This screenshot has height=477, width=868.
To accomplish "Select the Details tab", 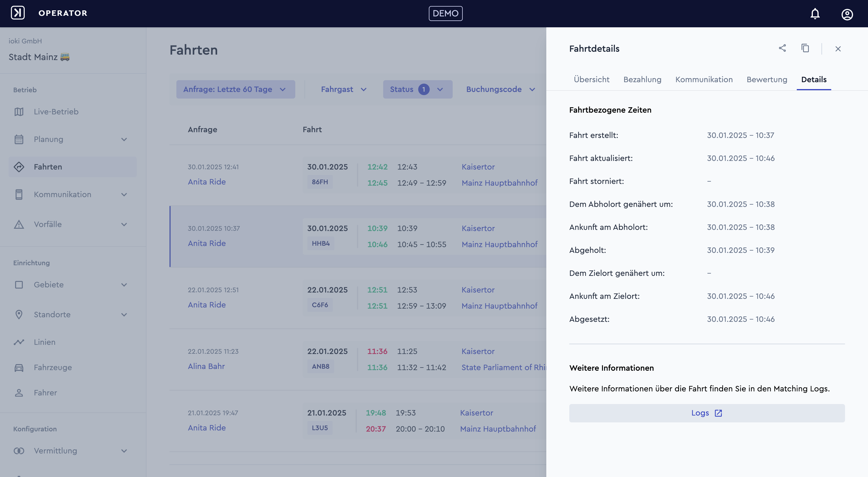I will (x=814, y=80).
